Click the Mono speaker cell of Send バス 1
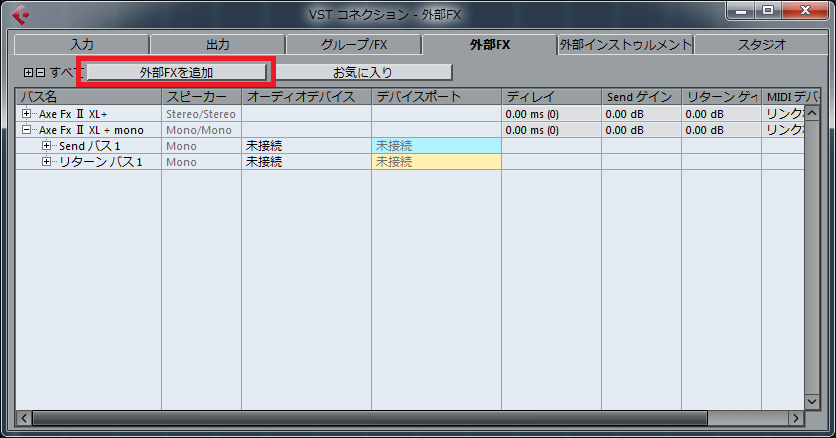The width and height of the screenshot is (836, 438). [x=201, y=145]
